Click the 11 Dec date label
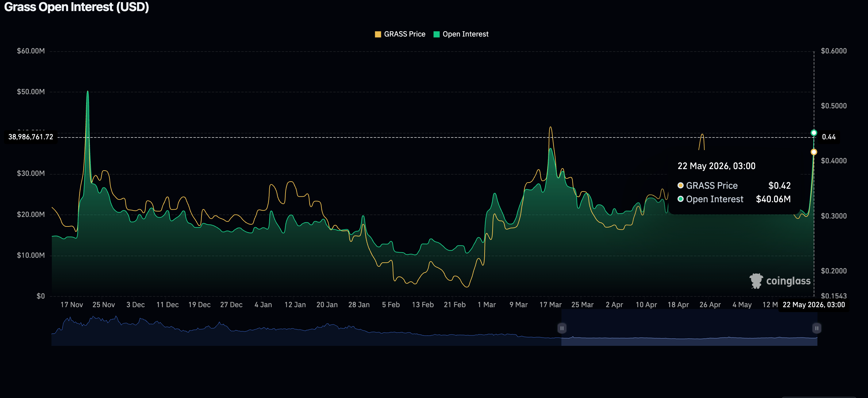The image size is (868, 398). point(167,305)
